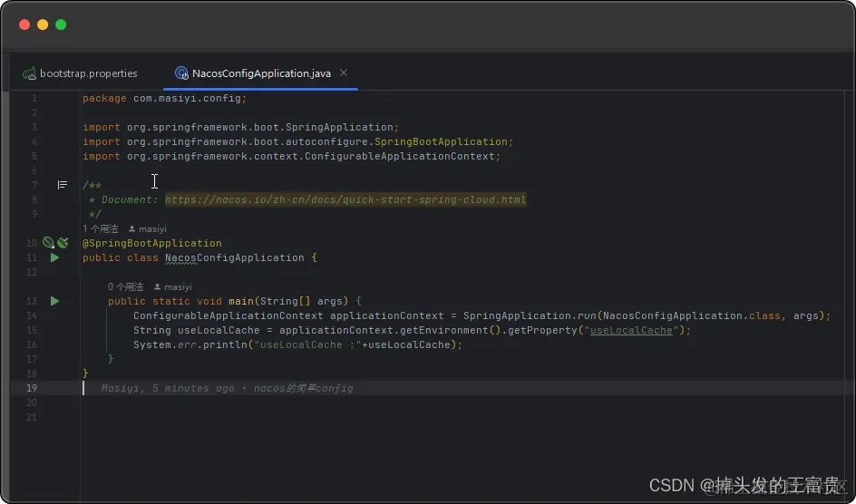
Task: Close the NacosConfigApplication.java tab
Action: 344,73
